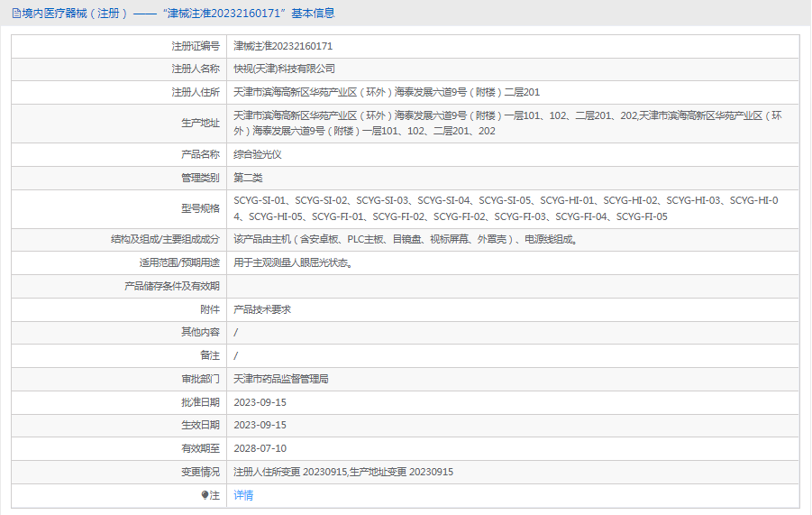Click the 有效期至 label
The image size is (812, 515).
200,448
